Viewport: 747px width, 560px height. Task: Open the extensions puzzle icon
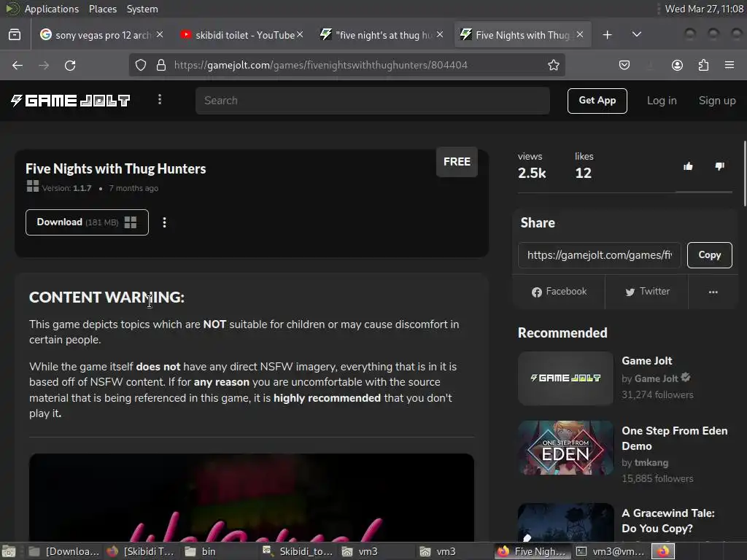coord(703,65)
